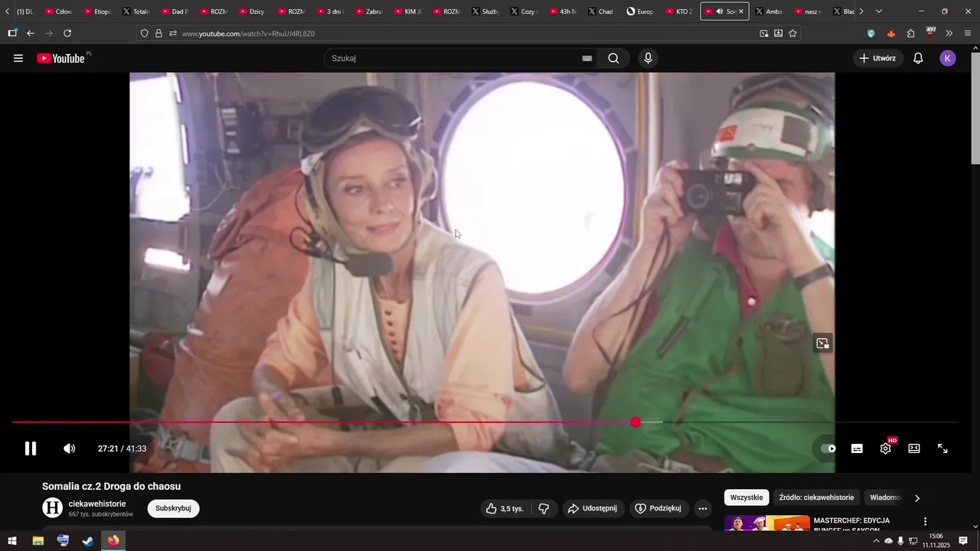Close the active Somalia tab
980x551 pixels.
coord(740,11)
